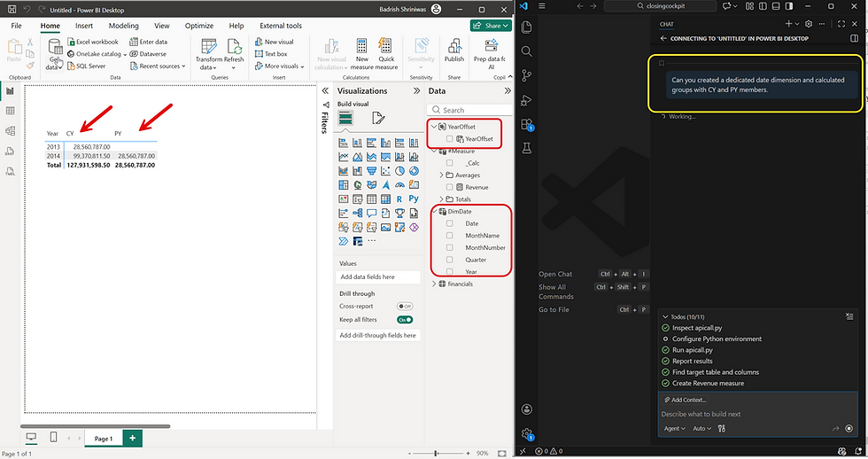Toggle the Cross-report switch
Image resolution: width=868 pixels, height=459 pixels.
pyautogui.click(x=405, y=307)
